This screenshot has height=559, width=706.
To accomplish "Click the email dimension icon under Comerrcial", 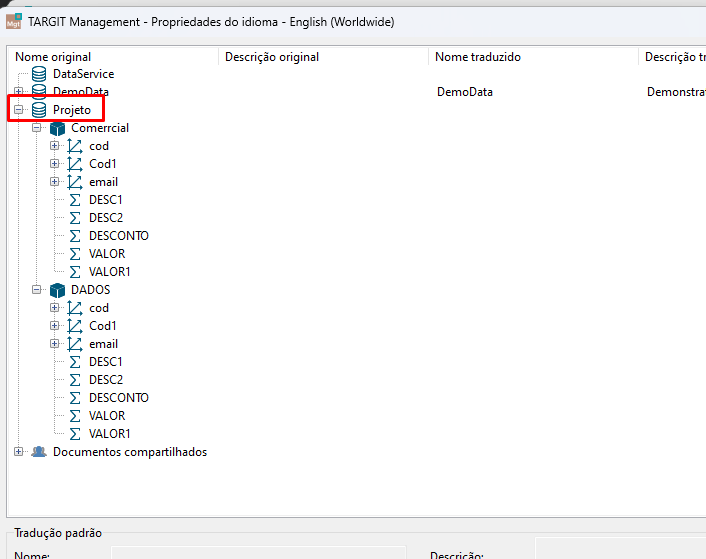I will pyautogui.click(x=75, y=182).
